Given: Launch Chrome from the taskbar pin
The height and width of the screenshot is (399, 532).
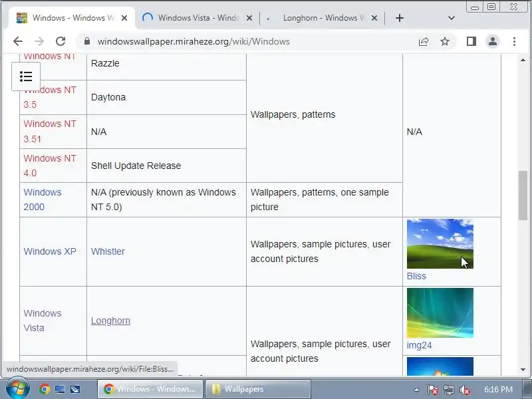Looking at the screenshot, I should click(44, 389).
